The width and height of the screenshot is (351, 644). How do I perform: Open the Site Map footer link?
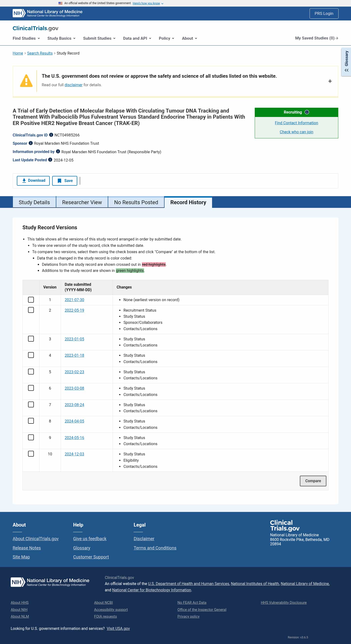[x=21, y=557]
